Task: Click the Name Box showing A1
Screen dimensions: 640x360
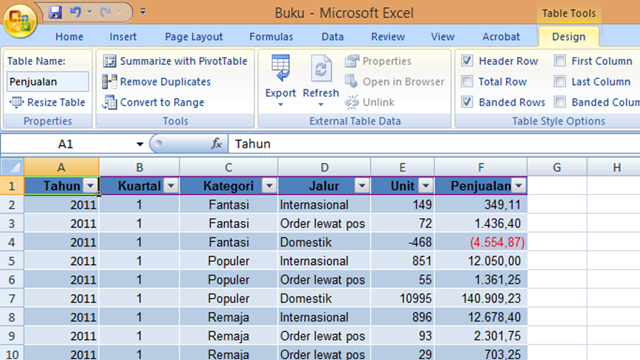Action: 67,144
